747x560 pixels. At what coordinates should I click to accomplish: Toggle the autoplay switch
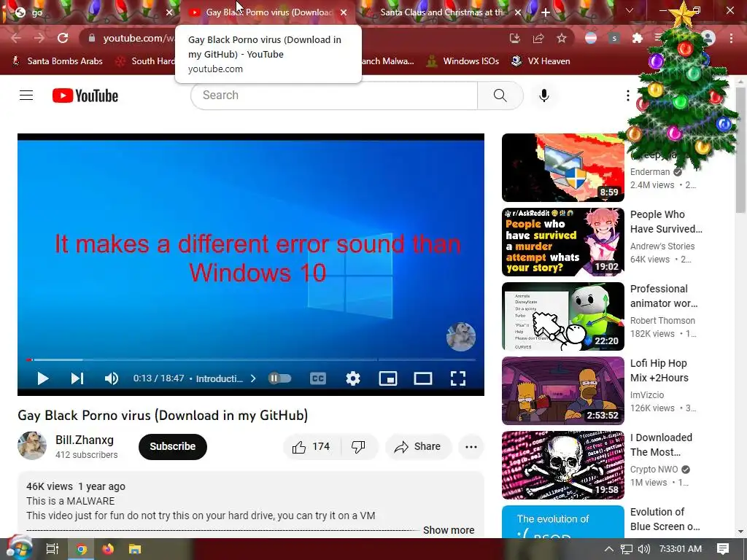pyautogui.click(x=279, y=378)
